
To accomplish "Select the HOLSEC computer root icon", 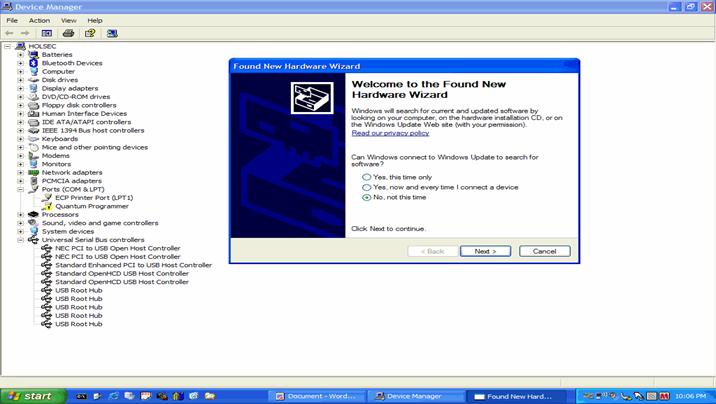I will [x=20, y=46].
